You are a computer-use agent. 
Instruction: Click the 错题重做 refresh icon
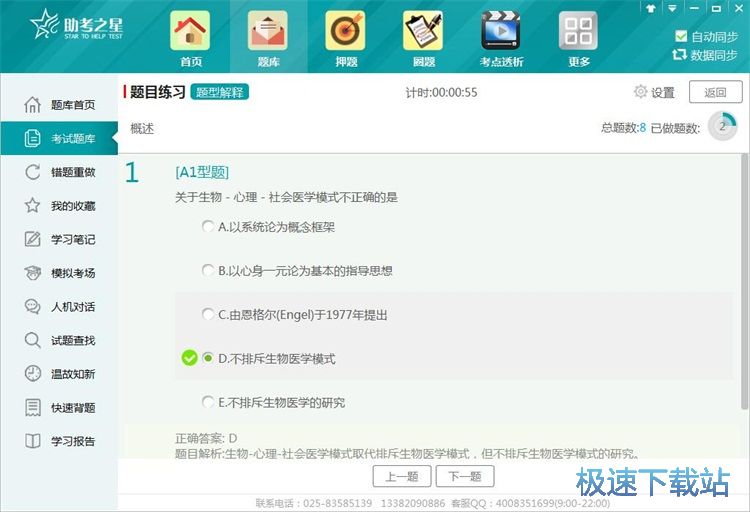coord(33,172)
